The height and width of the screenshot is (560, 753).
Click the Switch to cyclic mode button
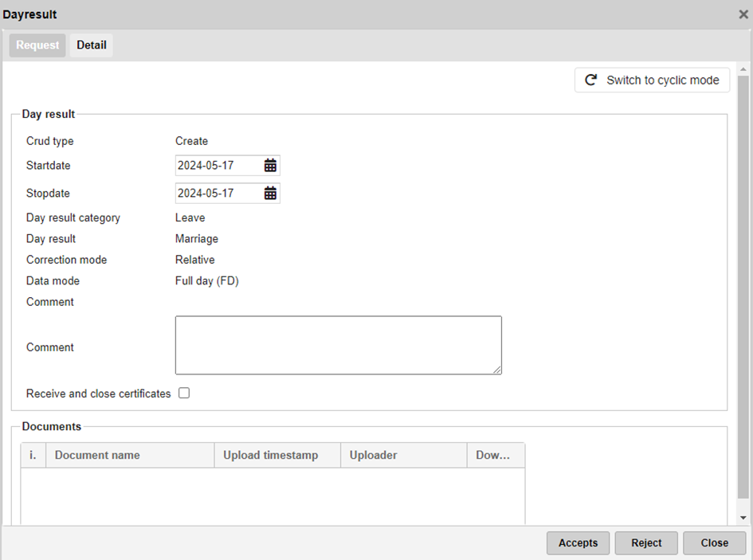pyautogui.click(x=652, y=80)
